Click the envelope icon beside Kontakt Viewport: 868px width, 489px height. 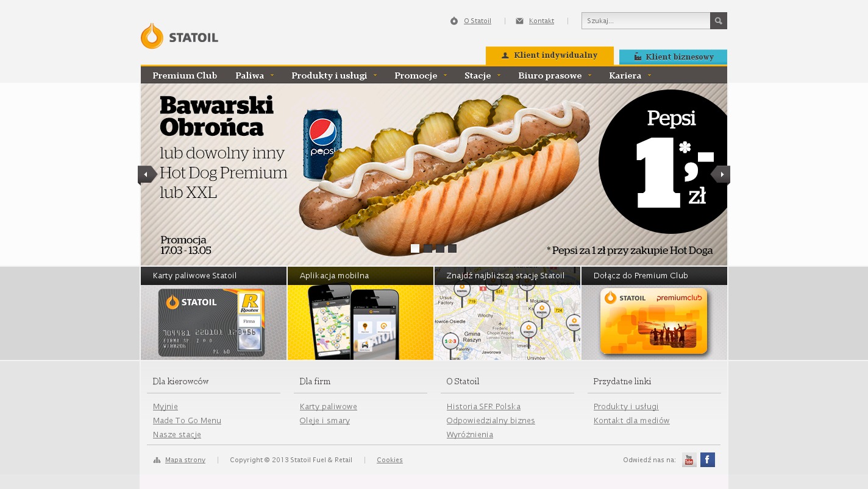pos(519,21)
